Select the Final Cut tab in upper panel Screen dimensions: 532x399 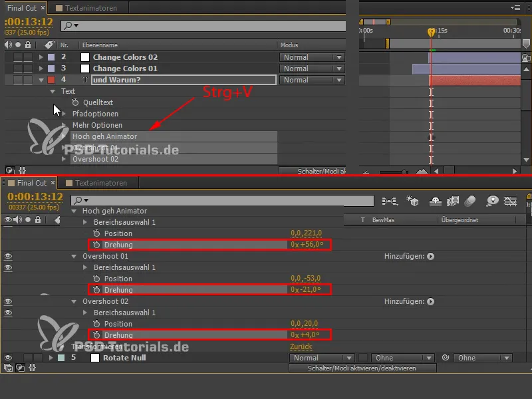coord(22,8)
